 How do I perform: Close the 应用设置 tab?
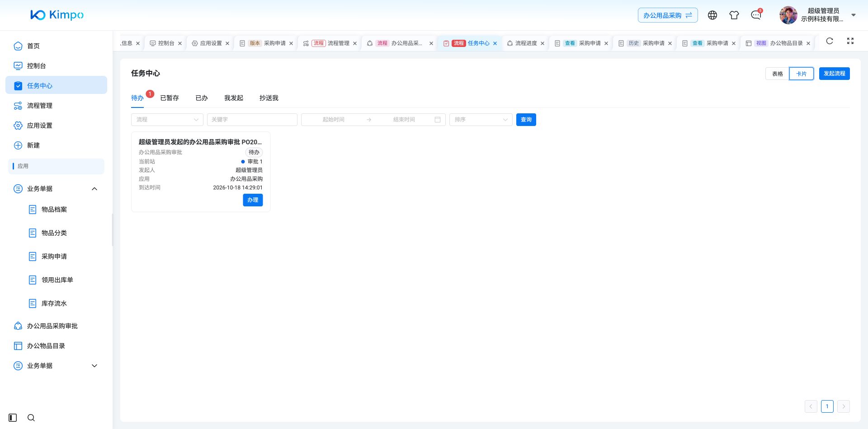click(x=227, y=43)
